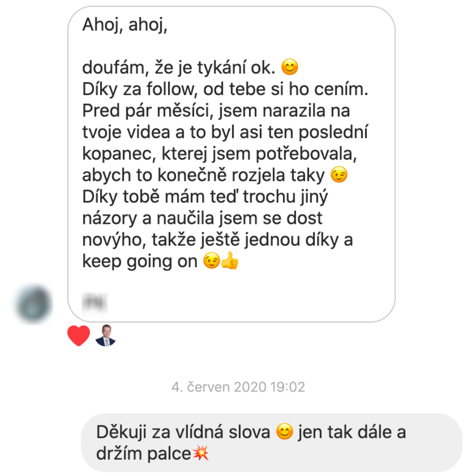
Task: Click the line "kopanec, kterej jsem potřebovala,"
Action: [219, 154]
